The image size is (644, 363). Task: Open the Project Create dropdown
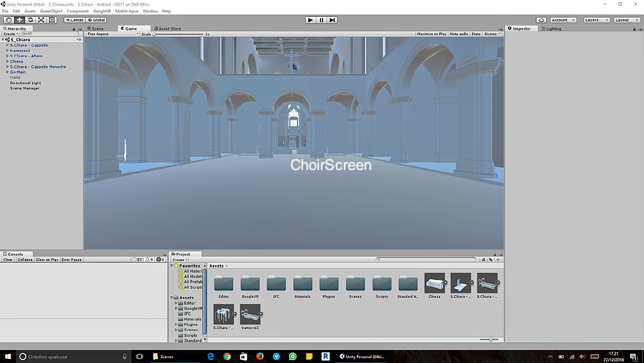click(180, 260)
